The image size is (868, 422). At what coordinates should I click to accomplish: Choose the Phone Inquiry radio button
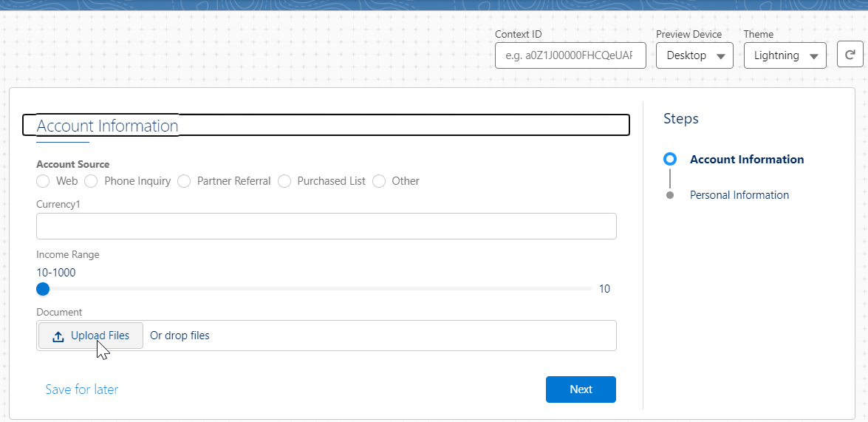tap(92, 181)
